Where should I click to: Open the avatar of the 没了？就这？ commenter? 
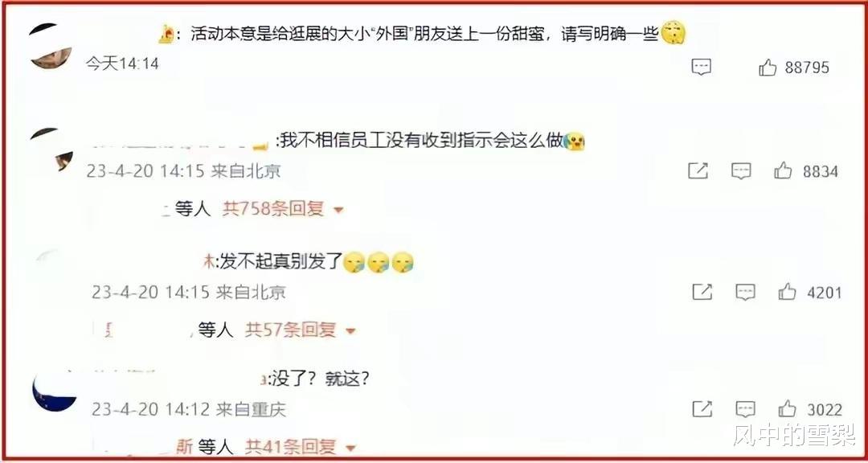pyautogui.click(x=55, y=391)
